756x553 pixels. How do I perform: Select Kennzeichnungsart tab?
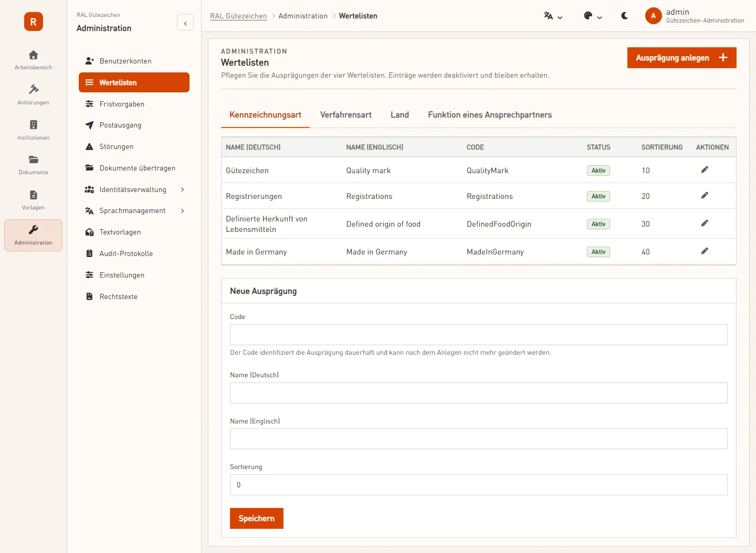coord(265,115)
